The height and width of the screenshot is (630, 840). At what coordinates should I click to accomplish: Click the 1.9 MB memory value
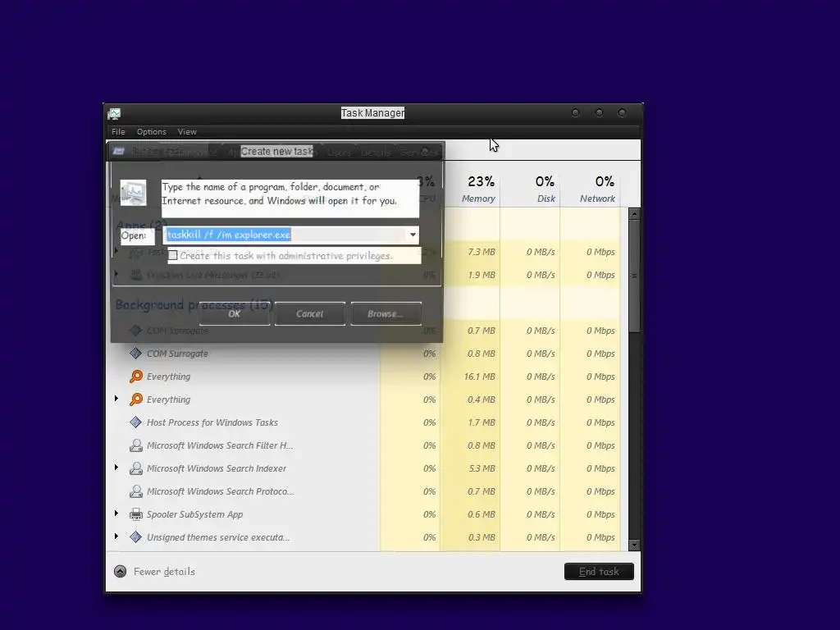481,275
